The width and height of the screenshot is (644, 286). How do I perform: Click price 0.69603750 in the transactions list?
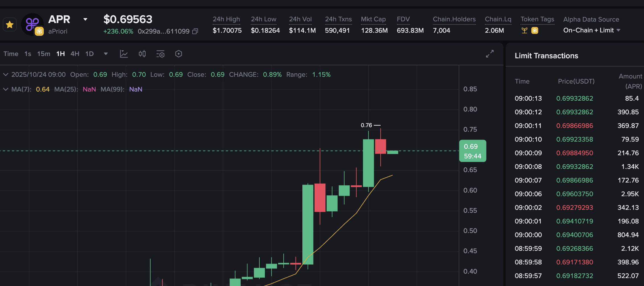tap(575, 194)
